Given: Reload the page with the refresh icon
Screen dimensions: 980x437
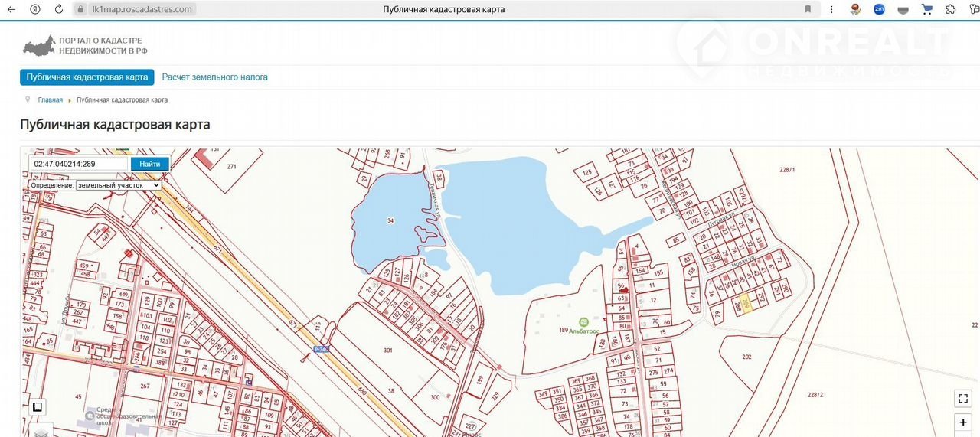Looking at the screenshot, I should tap(59, 9).
